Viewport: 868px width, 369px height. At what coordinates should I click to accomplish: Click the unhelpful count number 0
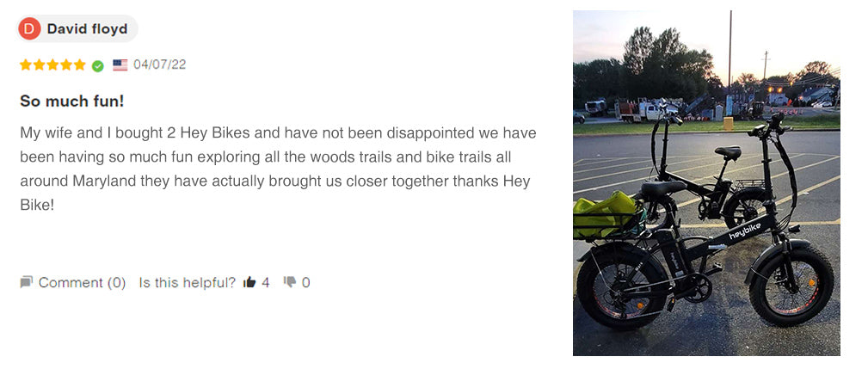point(305,283)
